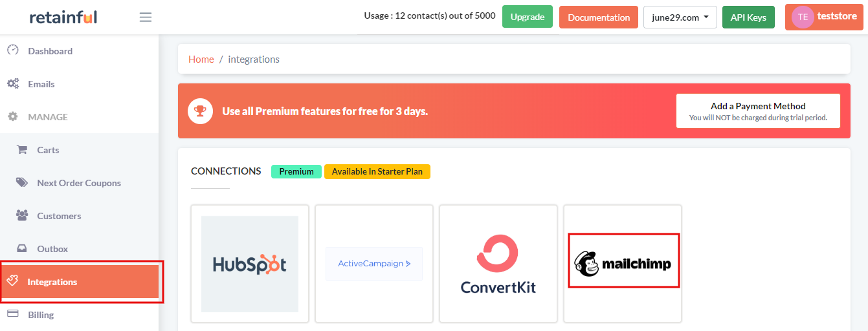Follow the Home breadcrumb link

(x=201, y=59)
